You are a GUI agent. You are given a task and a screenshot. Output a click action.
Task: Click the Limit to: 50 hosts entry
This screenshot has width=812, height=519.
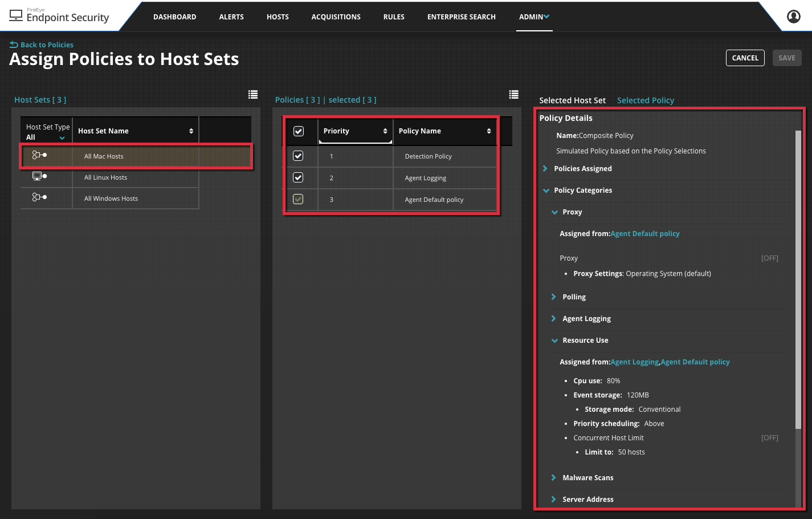click(615, 452)
